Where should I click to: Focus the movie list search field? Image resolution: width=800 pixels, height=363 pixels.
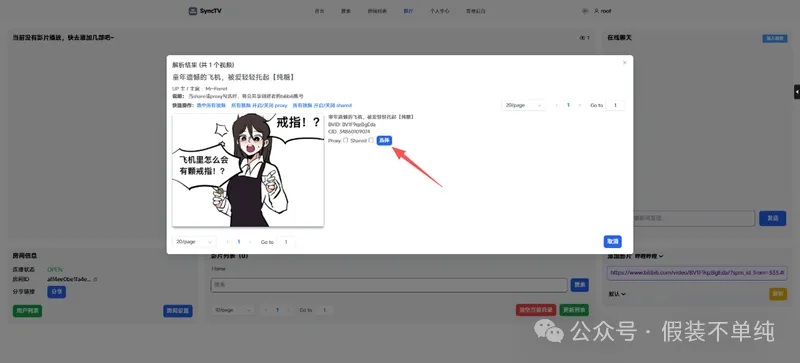389,285
